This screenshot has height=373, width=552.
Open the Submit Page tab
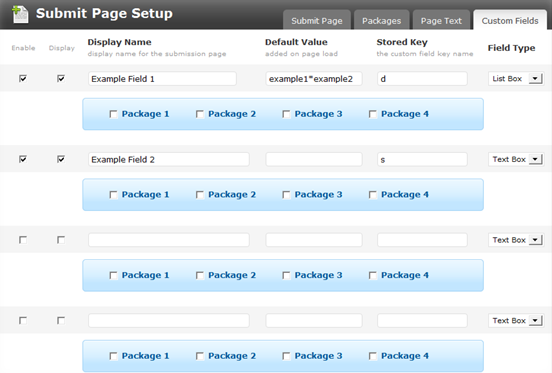(x=316, y=20)
